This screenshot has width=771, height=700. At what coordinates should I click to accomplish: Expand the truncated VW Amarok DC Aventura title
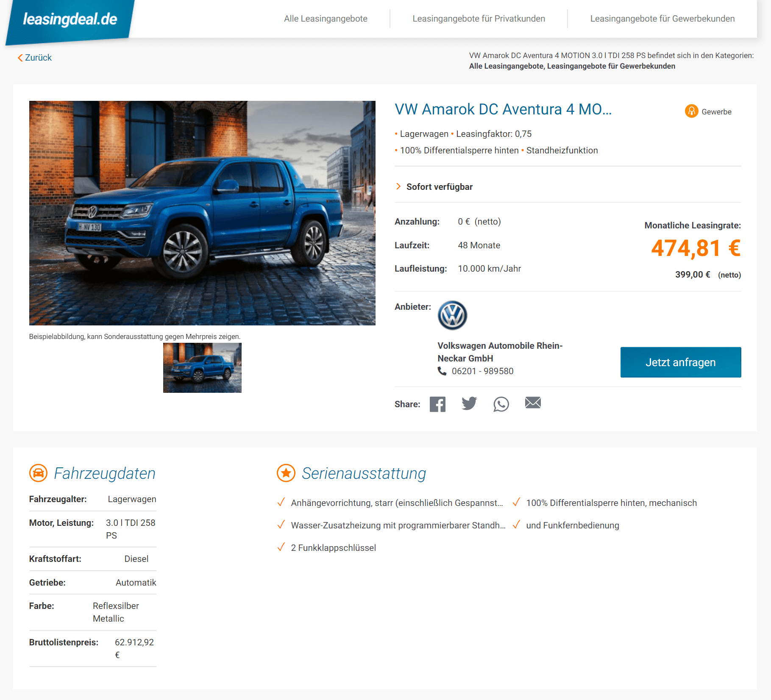coord(503,109)
